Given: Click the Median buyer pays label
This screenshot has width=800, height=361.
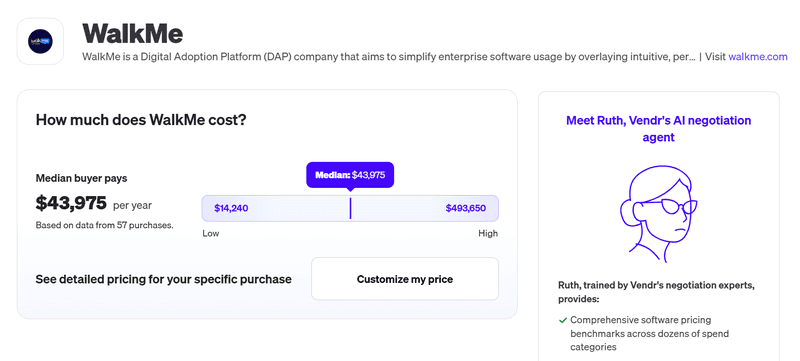Looking at the screenshot, I should point(81,178).
